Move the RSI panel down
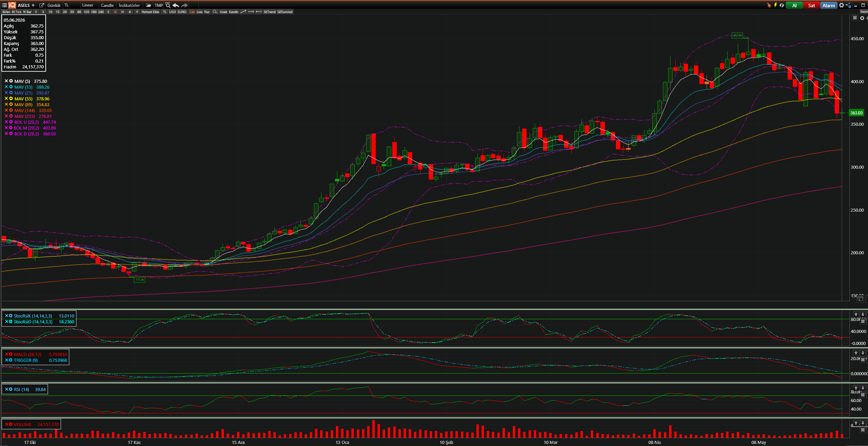This screenshot has height=446, width=868. pos(863,388)
